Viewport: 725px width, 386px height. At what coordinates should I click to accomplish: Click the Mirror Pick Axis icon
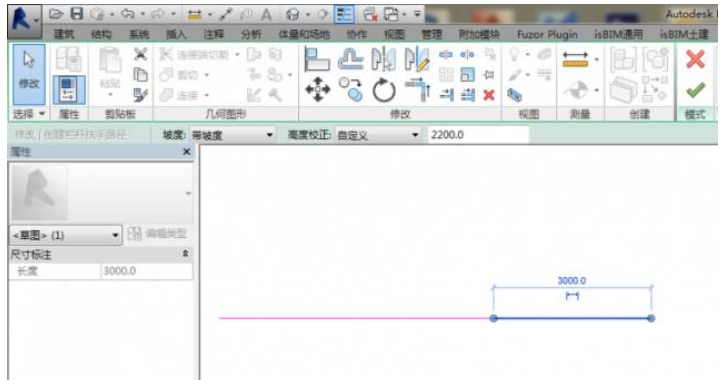(x=384, y=59)
